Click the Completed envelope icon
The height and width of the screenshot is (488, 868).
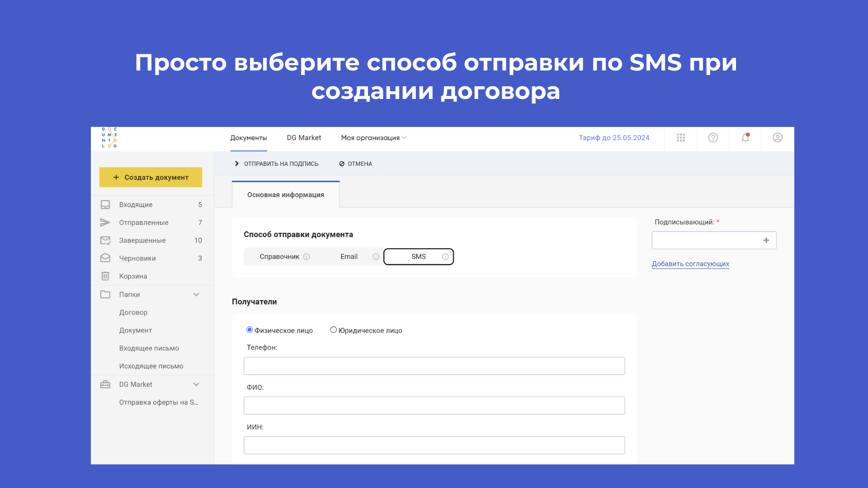click(105, 240)
